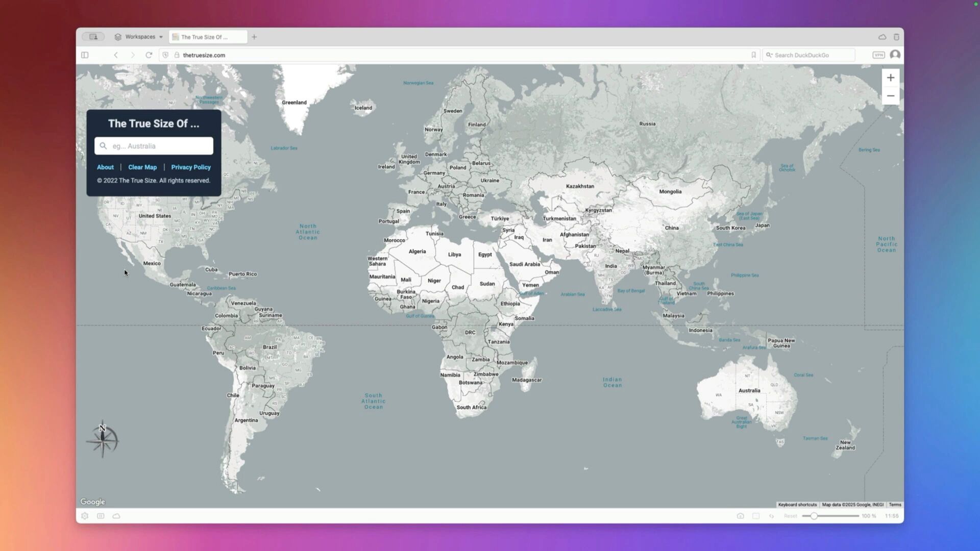Viewport: 980px width, 551px height.
Task: Click the Saudi Arabia label on map
Action: (524, 264)
